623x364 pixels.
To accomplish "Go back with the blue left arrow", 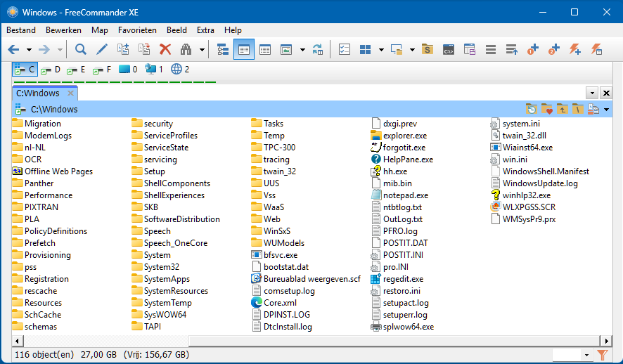I will (x=13, y=50).
